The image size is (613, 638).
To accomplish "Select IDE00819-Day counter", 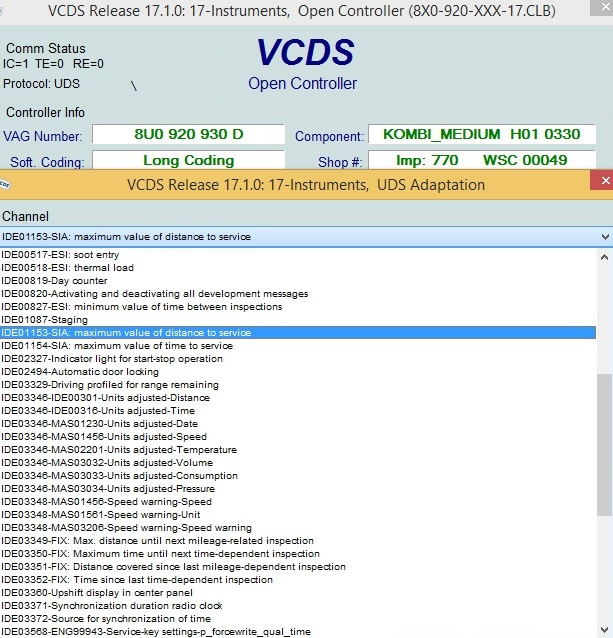I will click(x=298, y=281).
